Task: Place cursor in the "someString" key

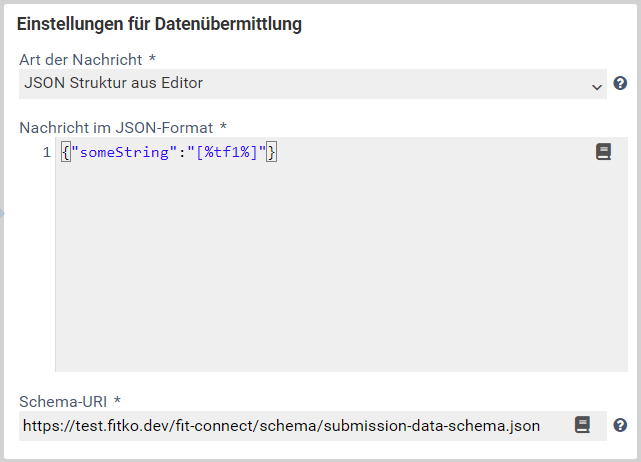Action: 124,153
